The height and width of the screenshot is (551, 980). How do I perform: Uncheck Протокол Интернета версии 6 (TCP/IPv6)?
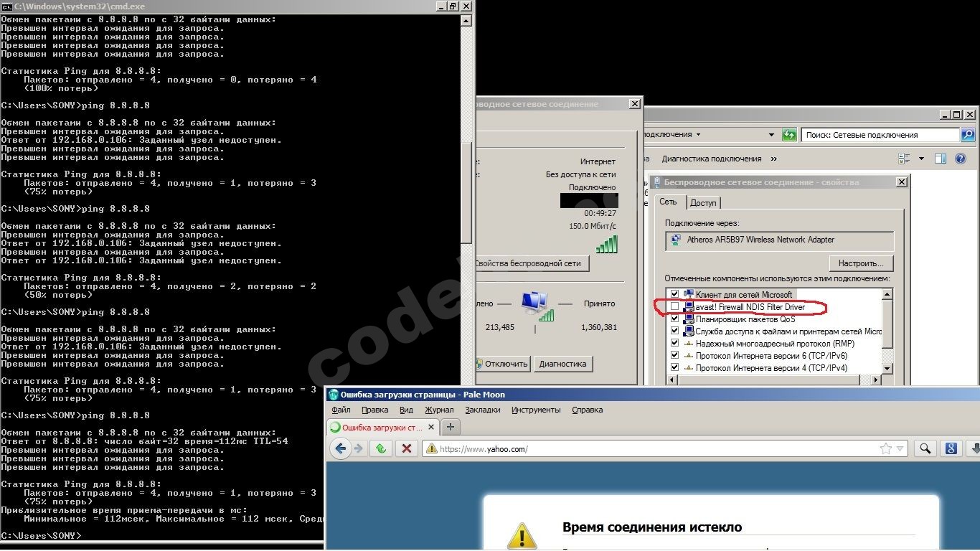click(x=674, y=355)
